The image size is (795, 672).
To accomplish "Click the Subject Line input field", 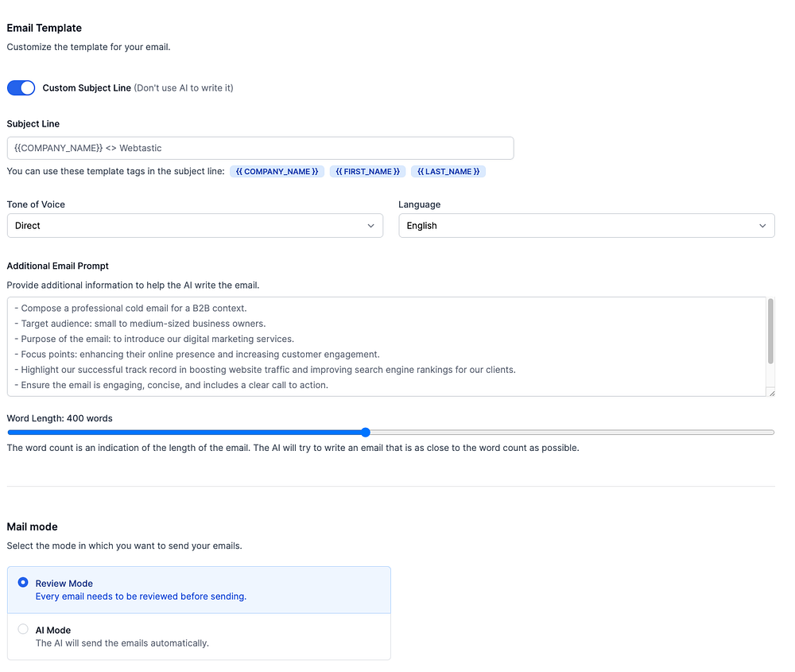I will (x=260, y=149).
